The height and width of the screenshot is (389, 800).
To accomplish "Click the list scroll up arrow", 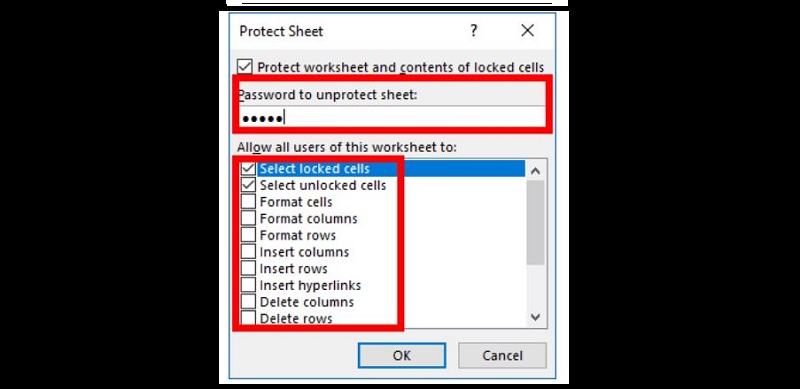I will pos(535,171).
